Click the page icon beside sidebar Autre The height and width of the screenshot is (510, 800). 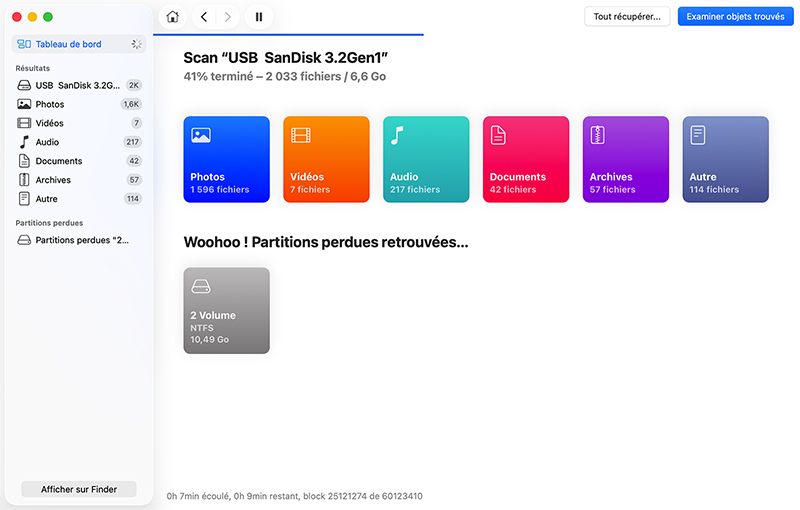pos(24,198)
